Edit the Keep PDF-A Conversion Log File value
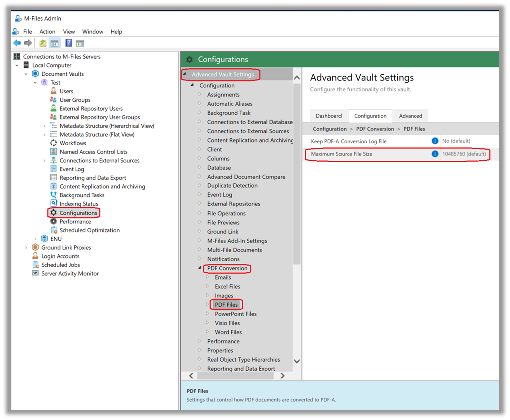510x420 pixels. (x=469, y=141)
